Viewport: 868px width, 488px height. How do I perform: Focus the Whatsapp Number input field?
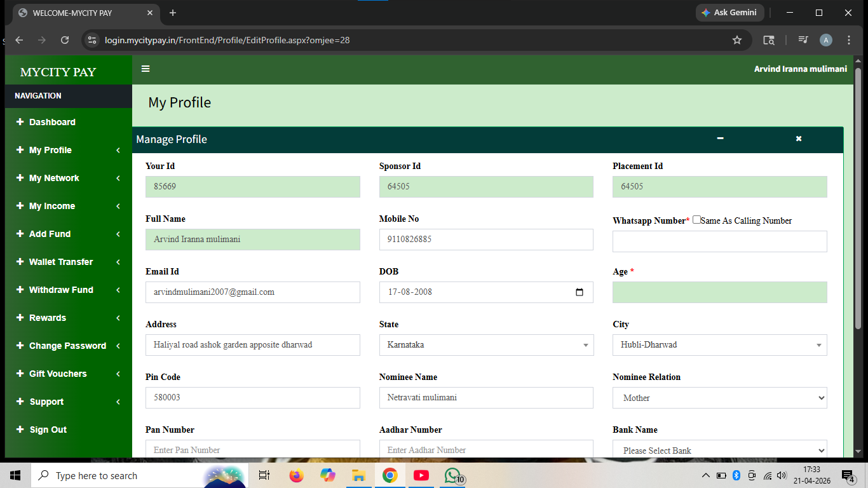point(720,241)
